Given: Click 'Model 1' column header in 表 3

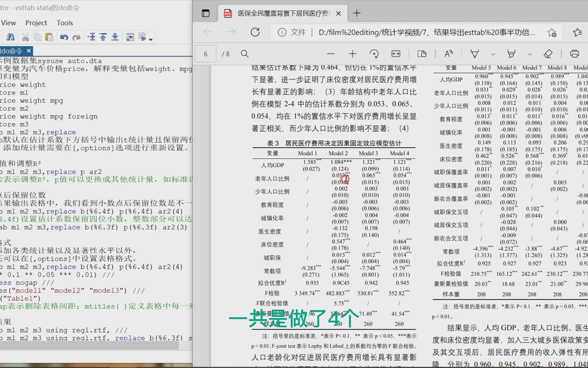Looking at the screenshot, I should pos(307,153).
